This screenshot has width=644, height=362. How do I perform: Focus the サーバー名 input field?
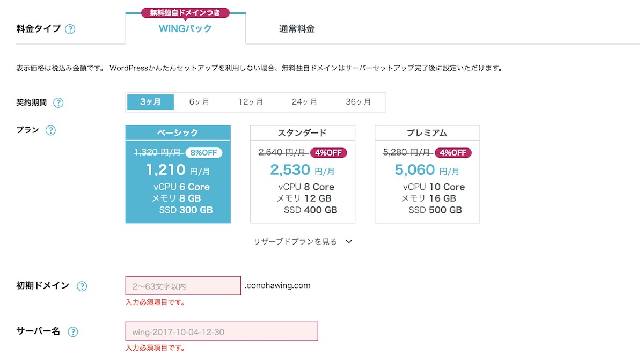click(x=222, y=331)
